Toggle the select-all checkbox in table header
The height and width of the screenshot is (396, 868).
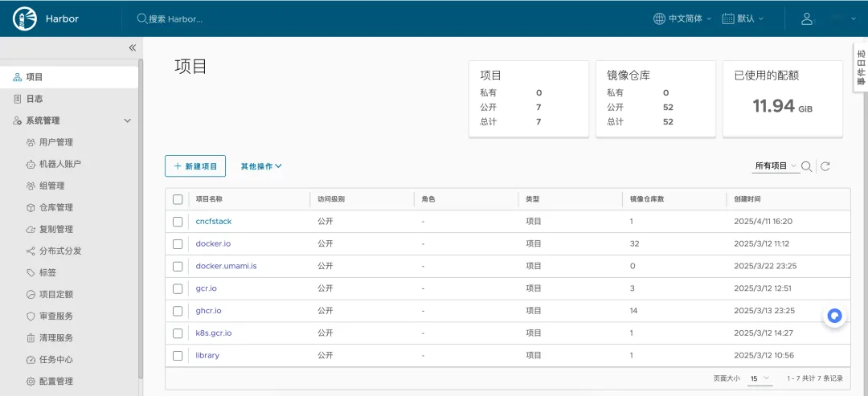coord(178,199)
